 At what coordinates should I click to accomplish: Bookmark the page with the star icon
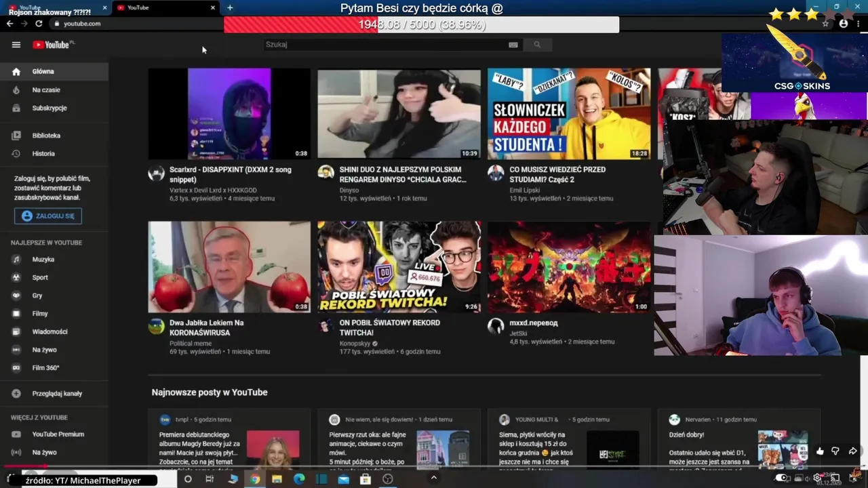click(x=825, y=24)
